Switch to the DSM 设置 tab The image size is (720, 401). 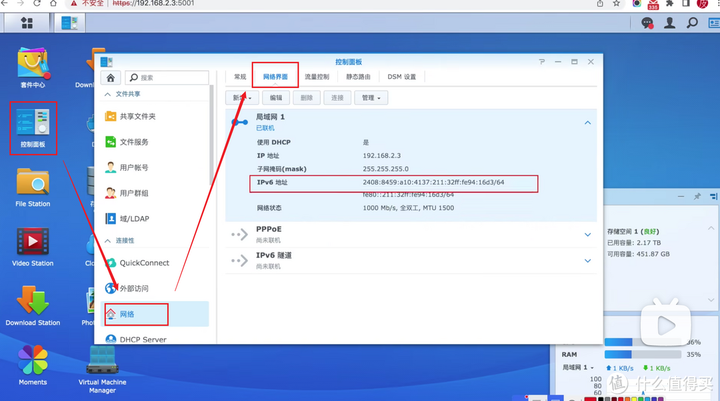coord(402,76)
